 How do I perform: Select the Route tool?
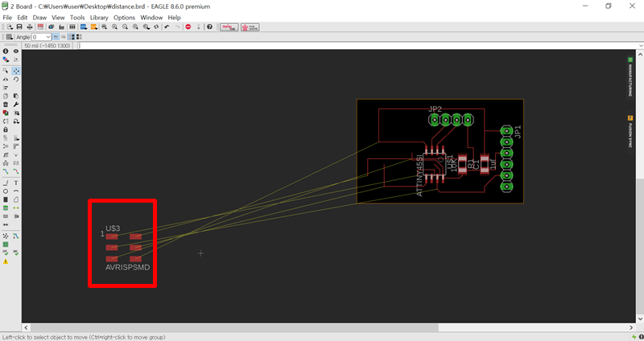(6, 171)
